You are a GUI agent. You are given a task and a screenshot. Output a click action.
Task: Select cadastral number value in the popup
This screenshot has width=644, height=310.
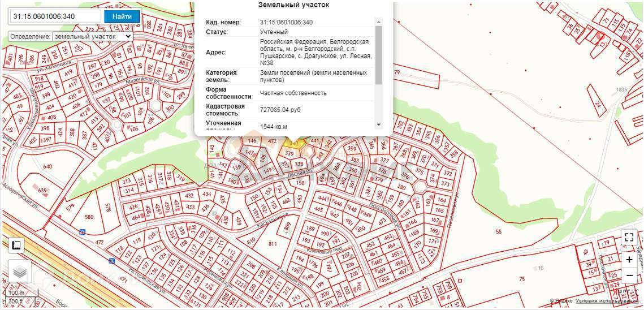pyautogui.click(x=286, y=22)
